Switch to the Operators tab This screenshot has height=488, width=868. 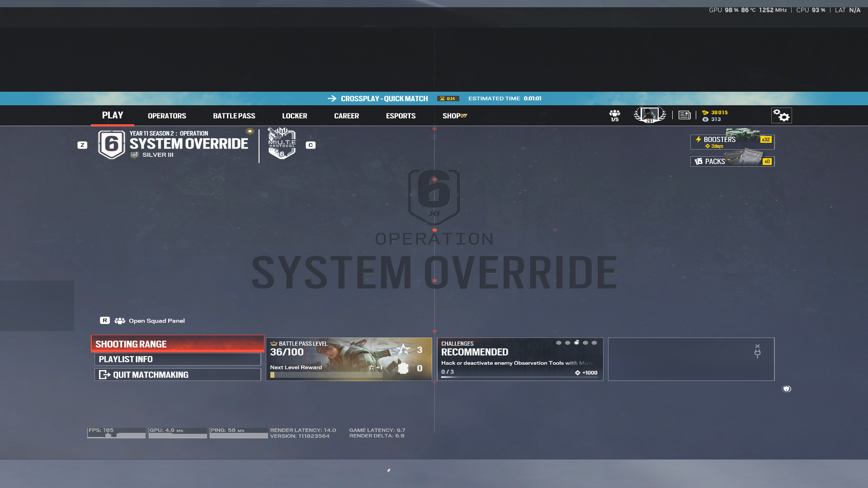coord(167,116)
